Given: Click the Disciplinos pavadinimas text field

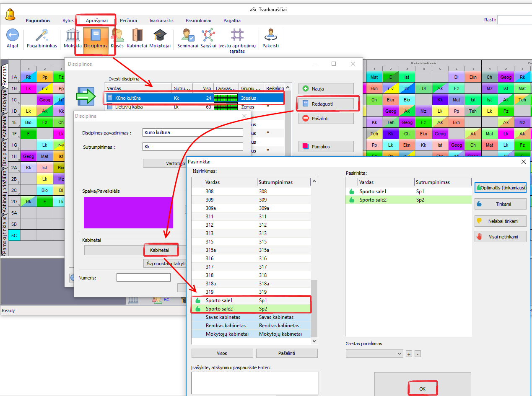Looking at the screenshot, I should coord(192,132).
